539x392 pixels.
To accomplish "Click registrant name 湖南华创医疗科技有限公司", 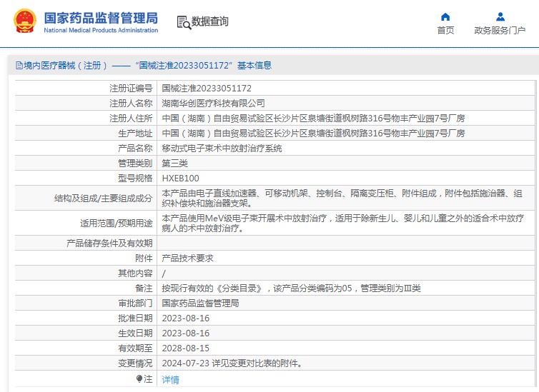I will tap(213, 104).
